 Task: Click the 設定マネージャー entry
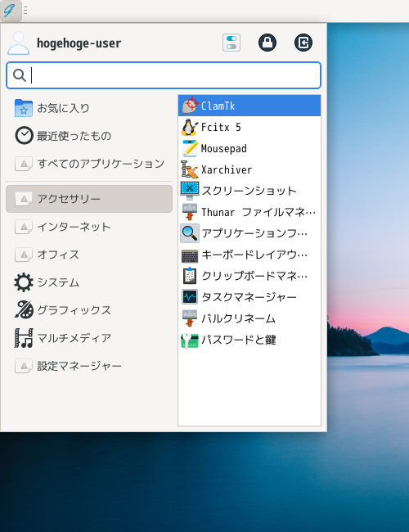tap(89, 366)
